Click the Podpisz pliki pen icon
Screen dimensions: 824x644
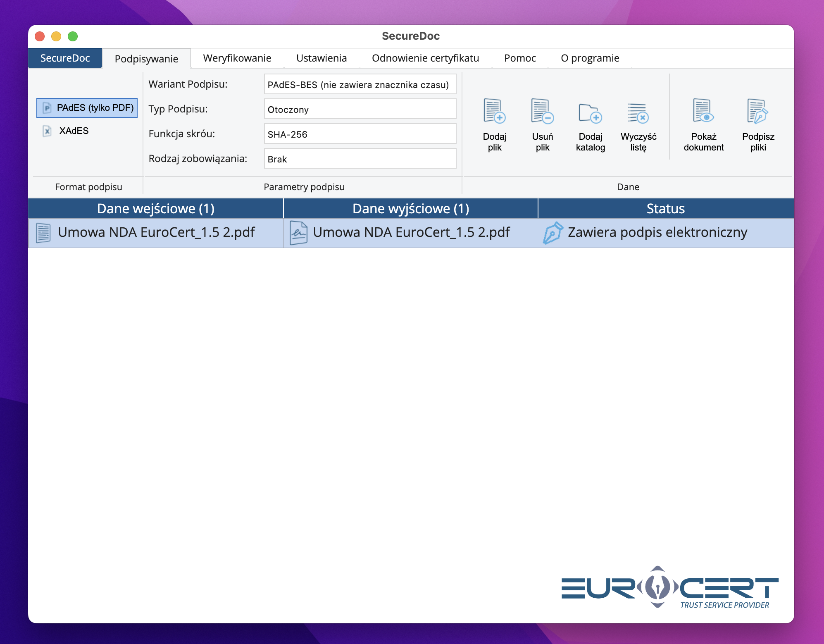click(758, 112)
